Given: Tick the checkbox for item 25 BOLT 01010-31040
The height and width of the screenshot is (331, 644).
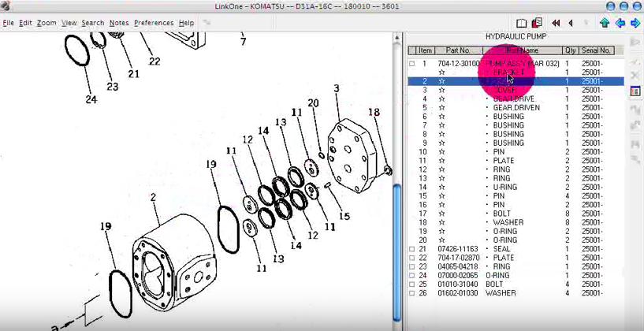Looking at the screenshot, I should [412, 285].
